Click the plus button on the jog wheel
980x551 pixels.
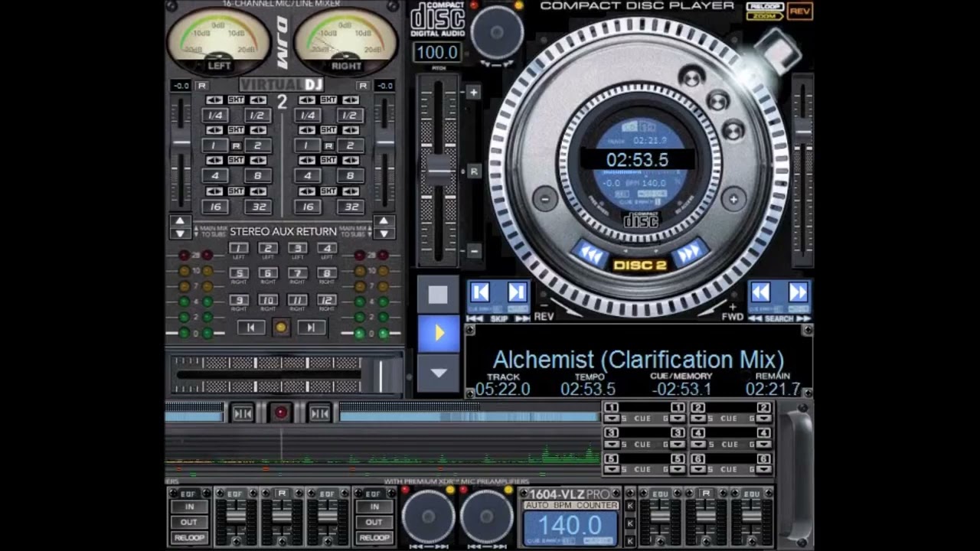pyautogui.click(x=733, y=199)
